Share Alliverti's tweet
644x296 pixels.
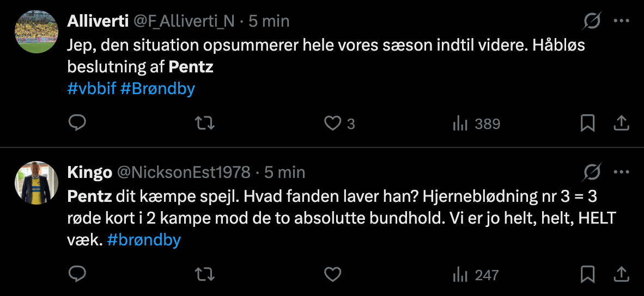tap(621, 124)
